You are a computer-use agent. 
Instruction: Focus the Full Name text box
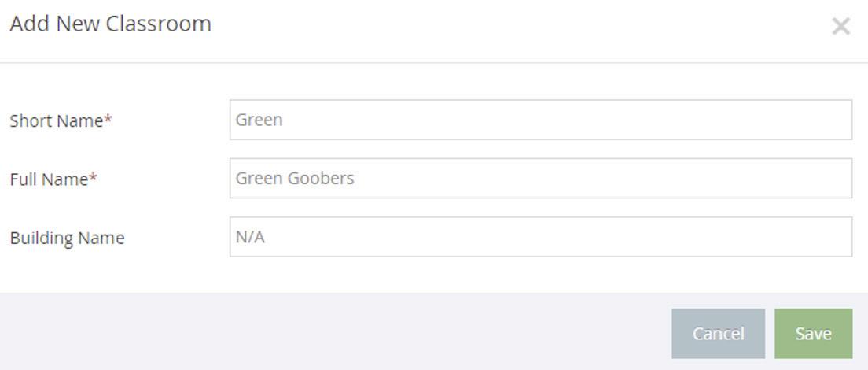(x=540, y=178)
